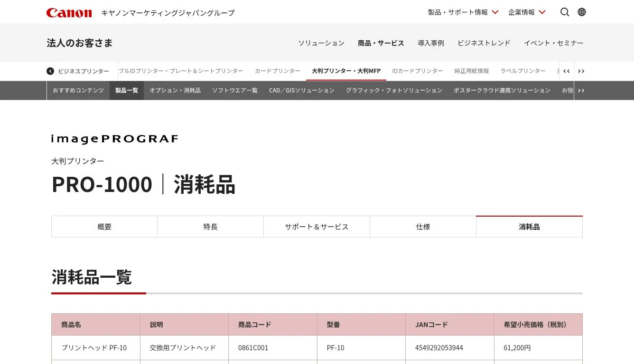Click the プリントヘッド PF-10 cell
Screen dimensions: 634x364
click(96, 348)
